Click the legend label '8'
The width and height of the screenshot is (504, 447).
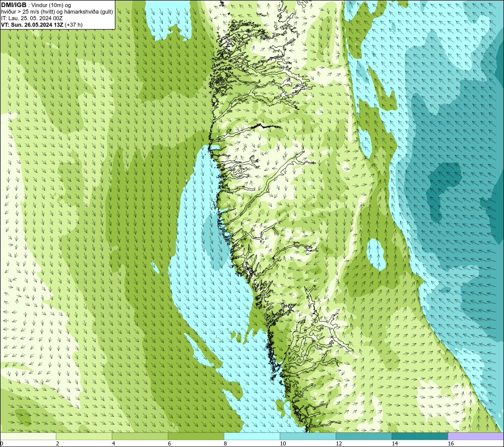point(225,443)
